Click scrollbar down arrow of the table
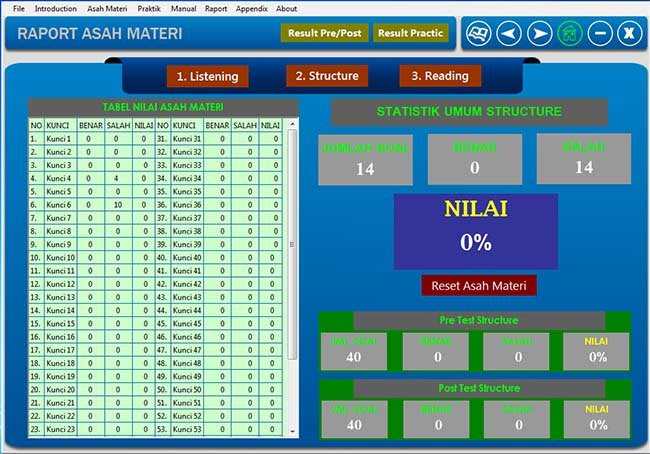 (x=292, y=432)
